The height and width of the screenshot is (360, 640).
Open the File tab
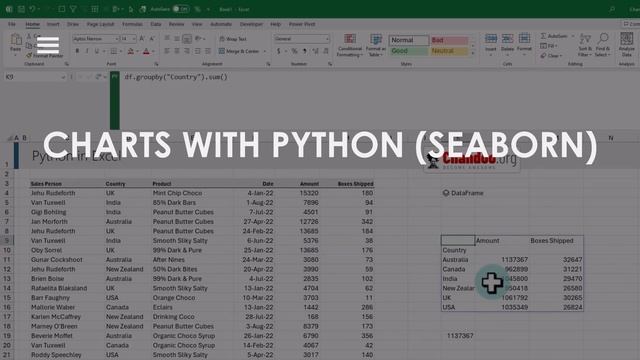tap(12, 24)
